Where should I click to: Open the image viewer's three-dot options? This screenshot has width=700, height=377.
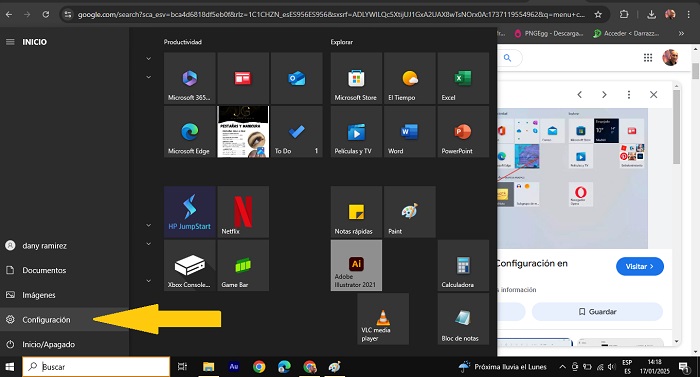tap(629, 95)
